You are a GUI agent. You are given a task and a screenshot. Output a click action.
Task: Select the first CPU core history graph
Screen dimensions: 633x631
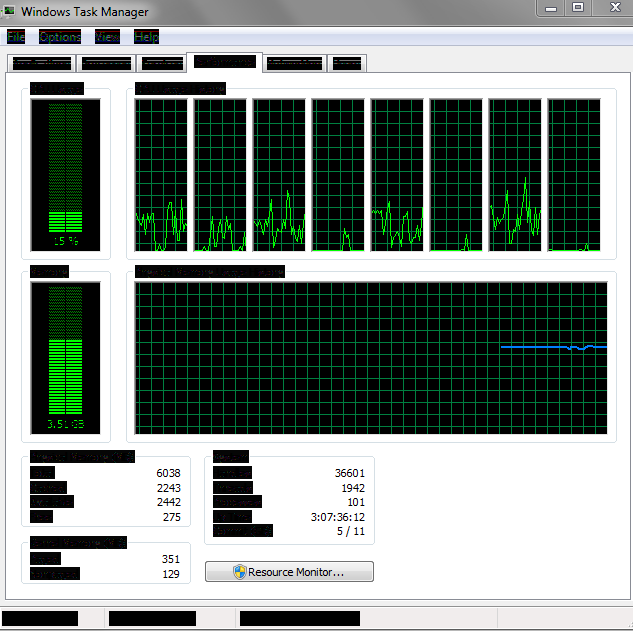(161, 175)
